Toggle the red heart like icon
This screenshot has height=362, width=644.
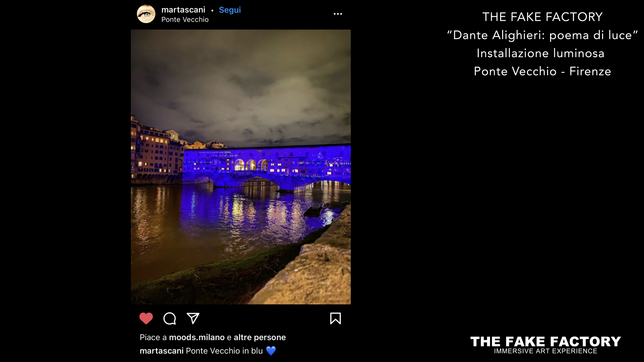tap(146, 318)
